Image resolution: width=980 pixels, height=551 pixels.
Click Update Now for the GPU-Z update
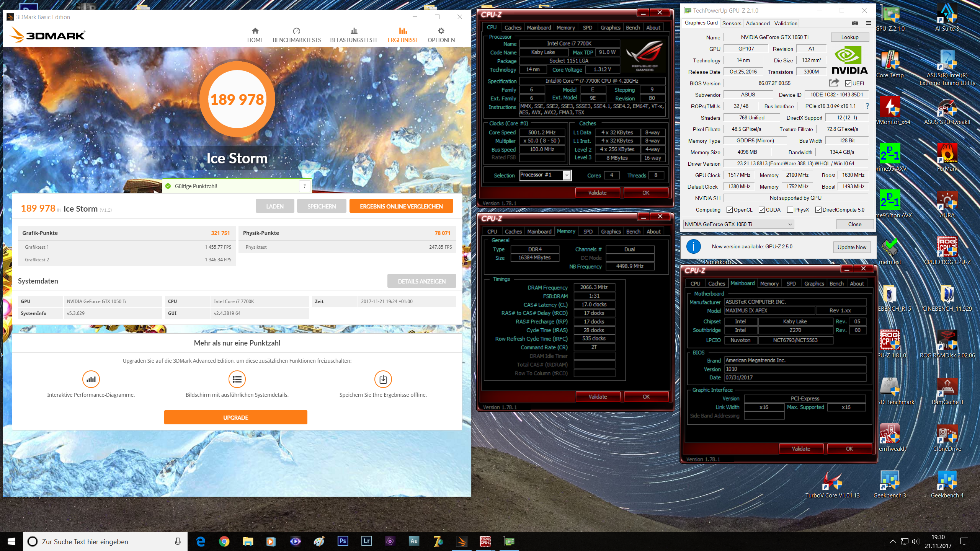pos(852,247)
